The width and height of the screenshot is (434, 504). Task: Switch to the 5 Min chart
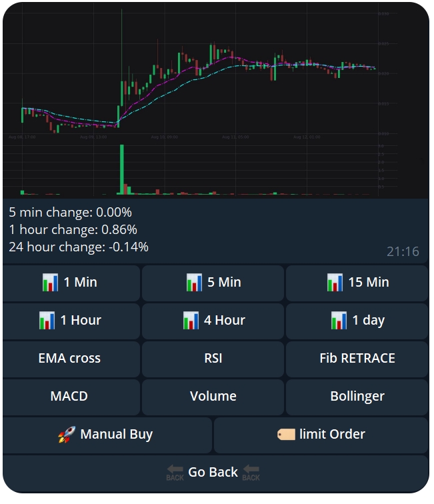pos(213,283)
